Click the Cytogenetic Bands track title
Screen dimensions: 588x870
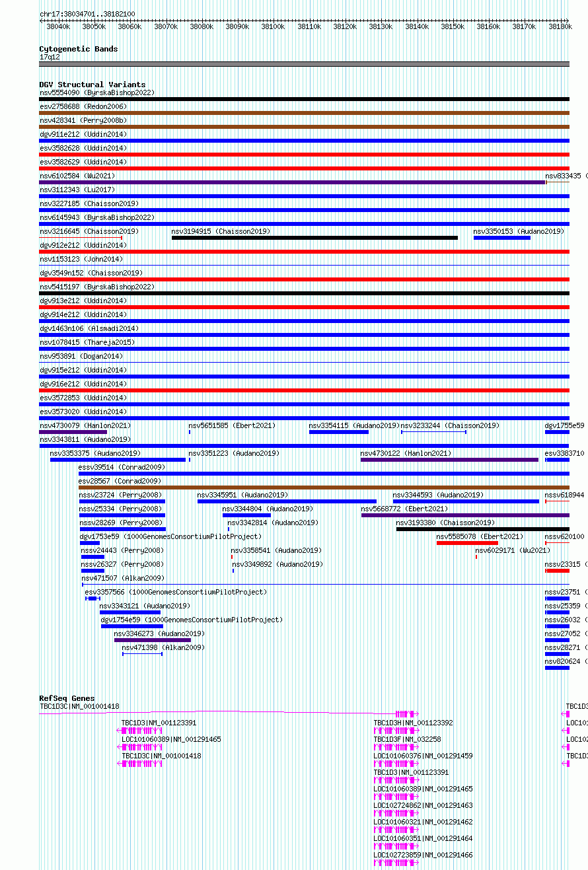(x=79, y=49)
